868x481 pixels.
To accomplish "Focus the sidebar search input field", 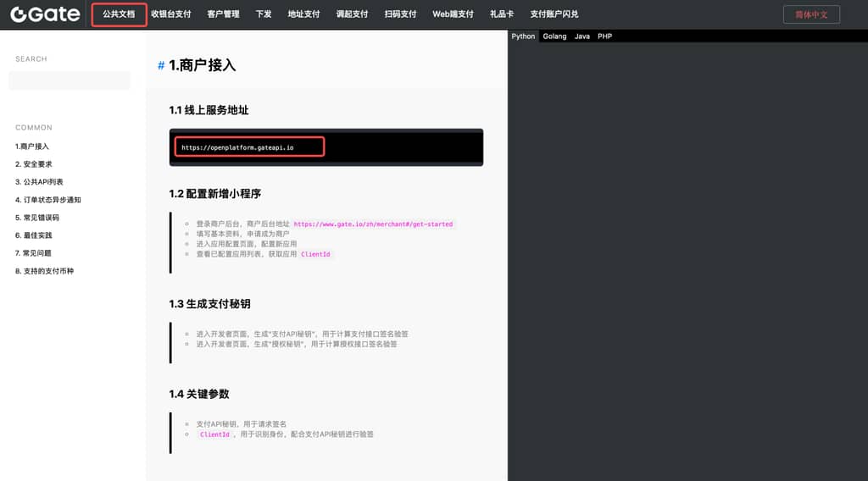I will click(69, 80).
